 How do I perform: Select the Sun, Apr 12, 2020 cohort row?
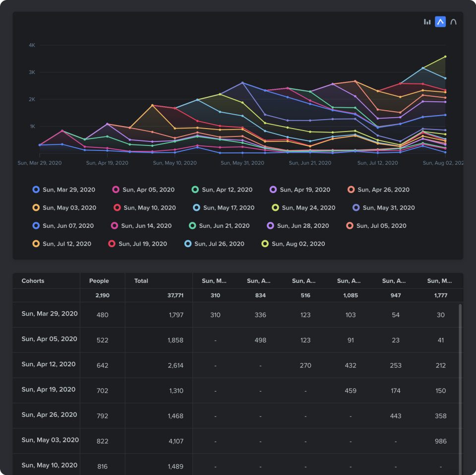point(47,365)
